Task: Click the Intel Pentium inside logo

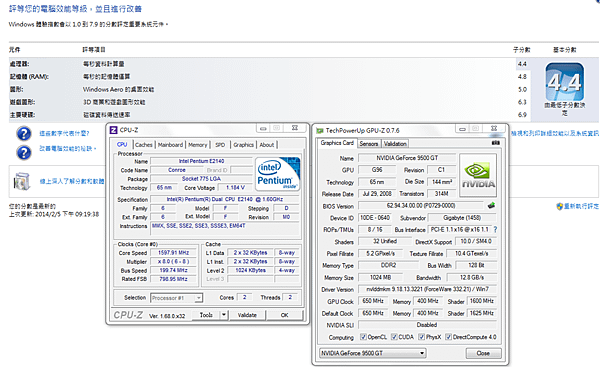Action: pyautogui.click(x=277, y=174)
